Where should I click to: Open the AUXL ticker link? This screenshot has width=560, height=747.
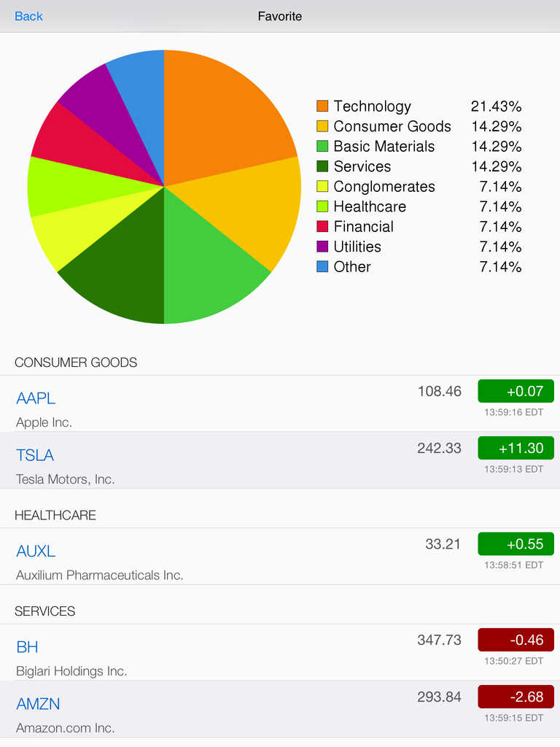(x=36, y=551)
